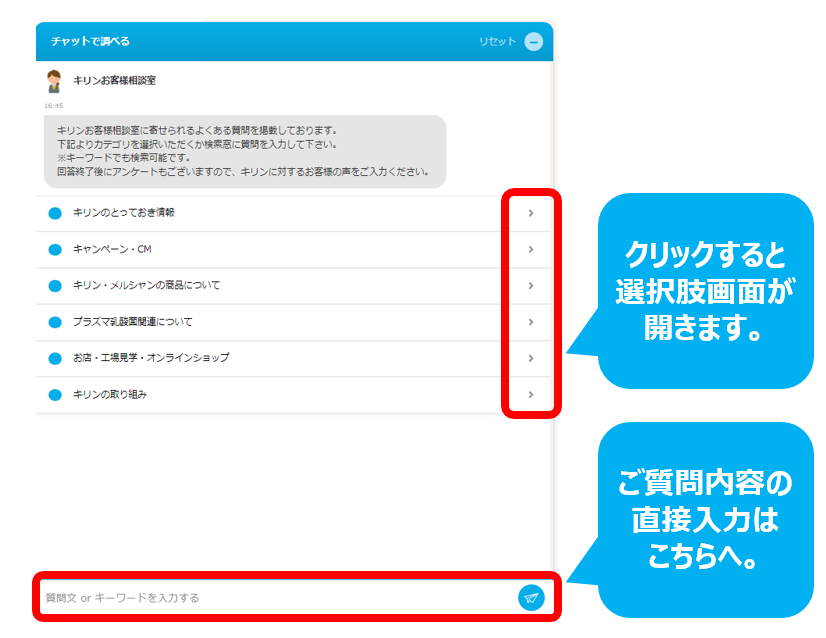Viewport: 826px width, 638px height.
Task: Open chevron for キリン・メルシャンの商品について
Action: coord(531,286)
